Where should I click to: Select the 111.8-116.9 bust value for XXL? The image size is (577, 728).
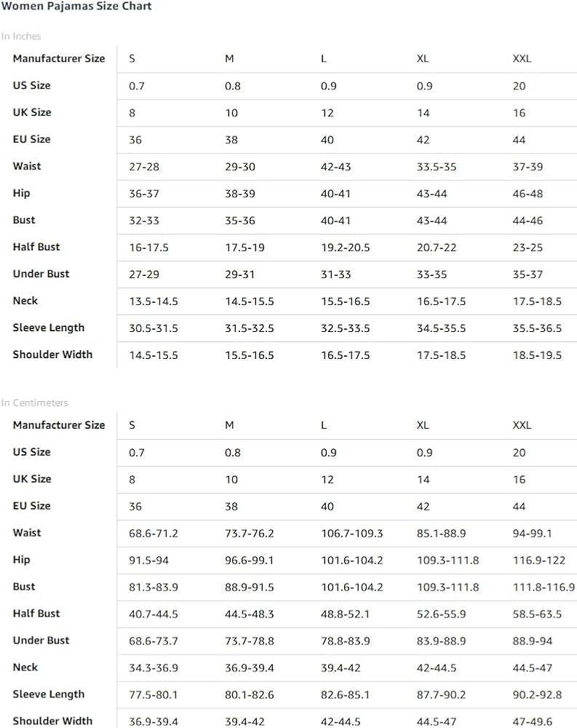point(544,587)
